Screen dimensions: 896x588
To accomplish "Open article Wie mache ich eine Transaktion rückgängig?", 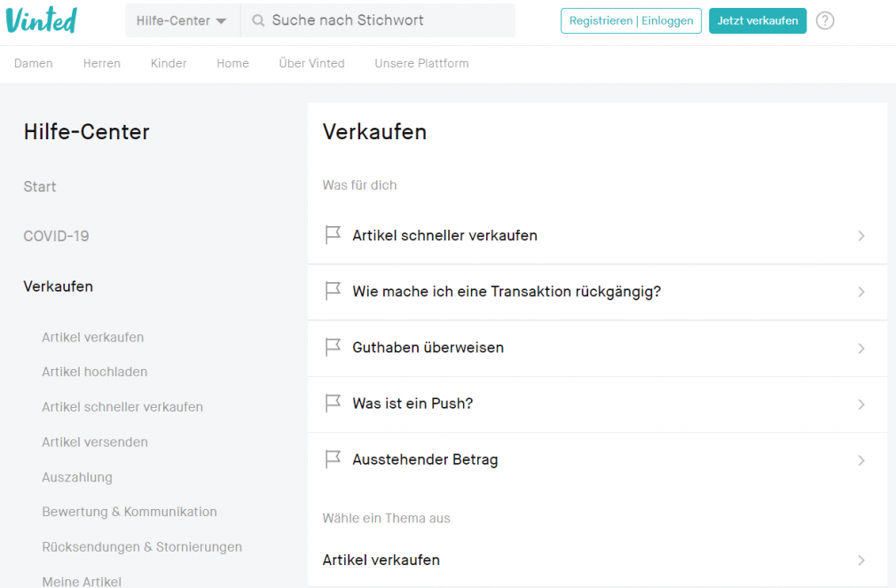I will click(x=597, y=292).
